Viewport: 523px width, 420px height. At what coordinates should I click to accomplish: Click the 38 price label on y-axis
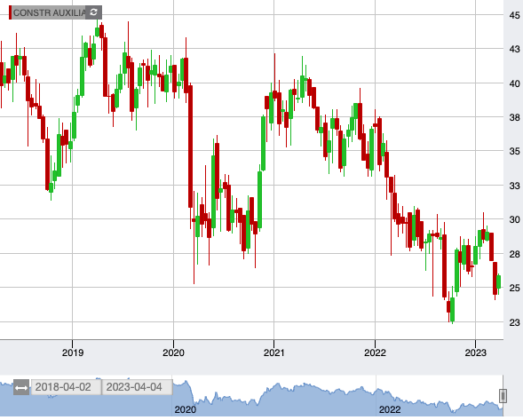click(514, 117)
